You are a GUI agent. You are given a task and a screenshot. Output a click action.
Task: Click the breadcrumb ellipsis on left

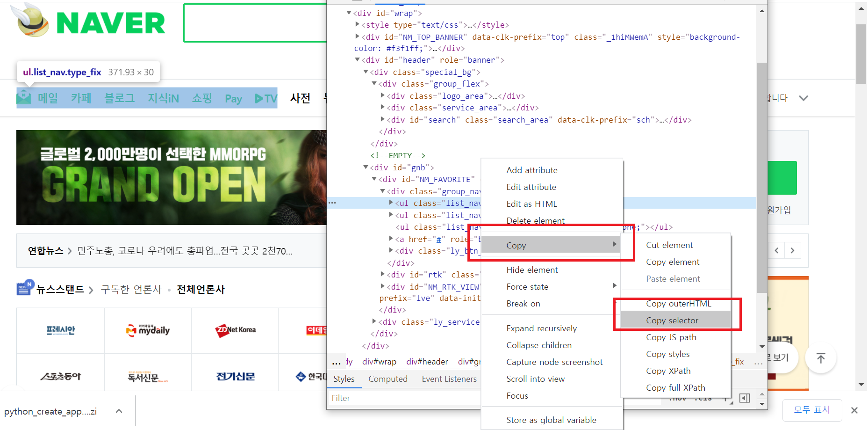coord(336,362)
